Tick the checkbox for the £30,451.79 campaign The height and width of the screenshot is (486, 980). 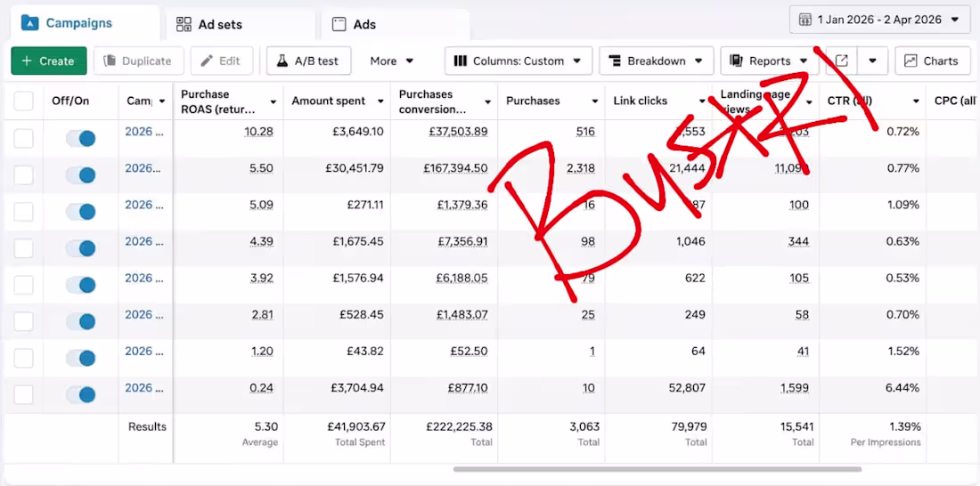click(x=24, y=175)
